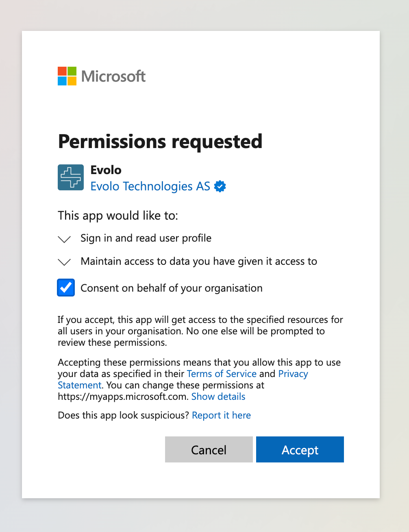Viewport: 409px width, 532px height.
Task: Click the Cancel button
Action: (209, 449)
